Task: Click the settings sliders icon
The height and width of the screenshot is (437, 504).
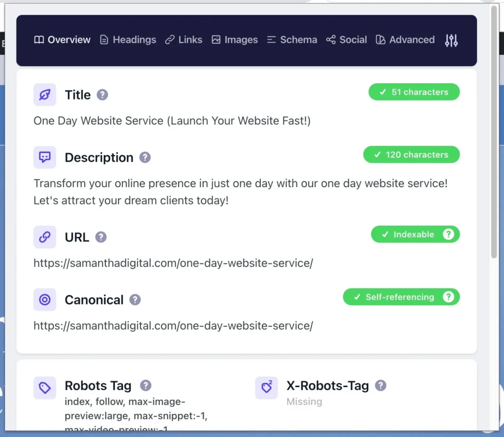Action: [x=451, y=40]
